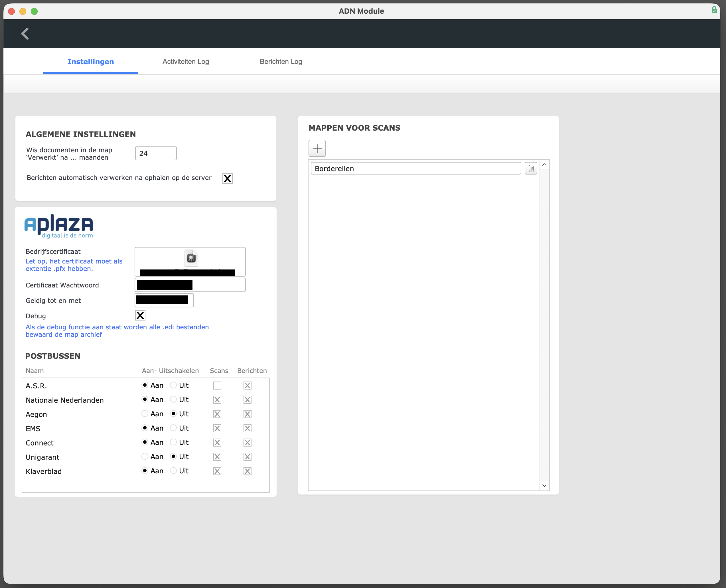
Task: Click the certificate file icon
Action: (191, 258)
